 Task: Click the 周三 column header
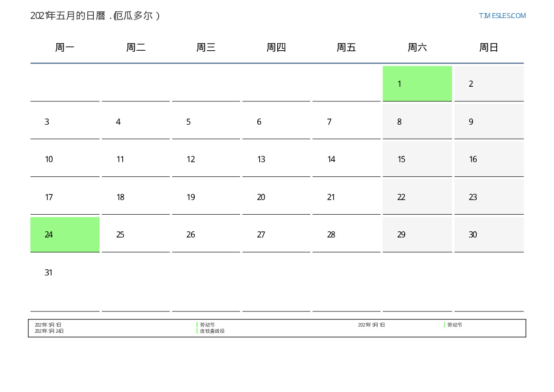tap(206, 47)
